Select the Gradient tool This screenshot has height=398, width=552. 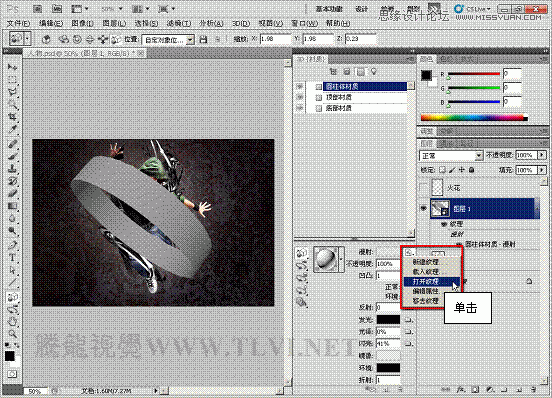pyautogui.click(x=12, y=206)
